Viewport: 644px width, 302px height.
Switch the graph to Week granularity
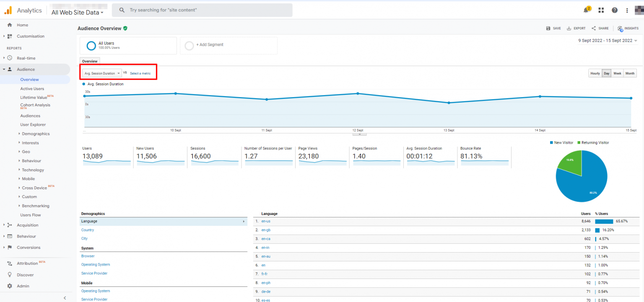pyautogui.click(x=617, y=73)
